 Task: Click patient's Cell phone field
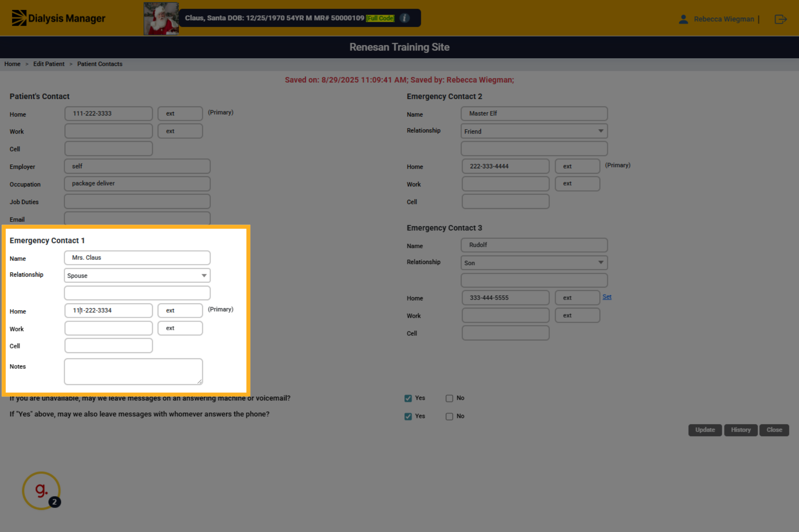click(108, 149)
